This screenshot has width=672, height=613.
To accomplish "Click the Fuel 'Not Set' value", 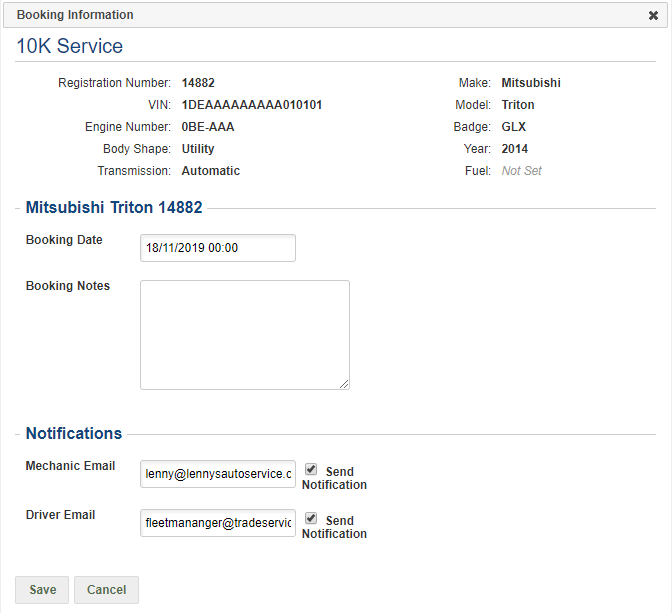I will tap(521, 171).
